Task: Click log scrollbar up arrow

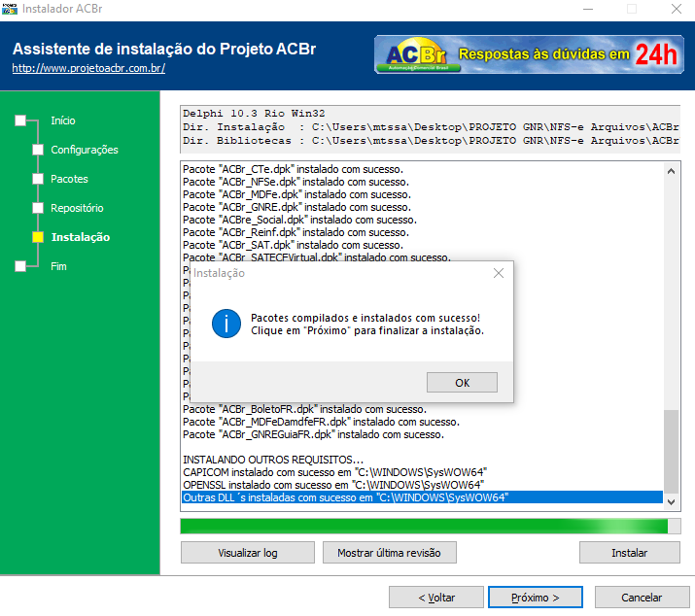Action: [x=671, y=171]
